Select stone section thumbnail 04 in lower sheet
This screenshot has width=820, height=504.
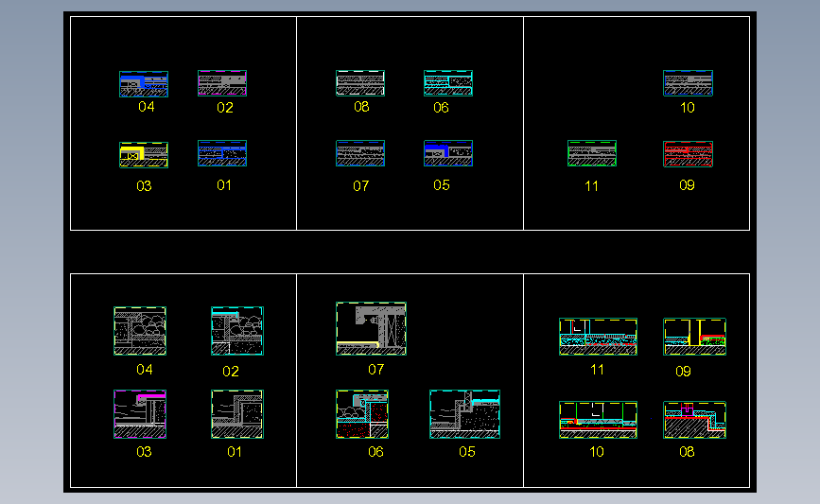140,331
